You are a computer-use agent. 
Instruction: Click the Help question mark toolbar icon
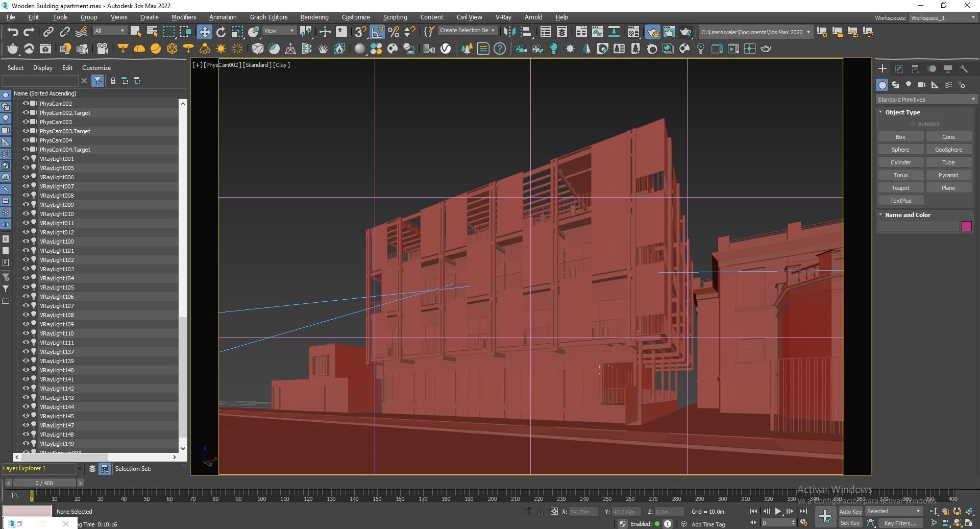[500, 49]
